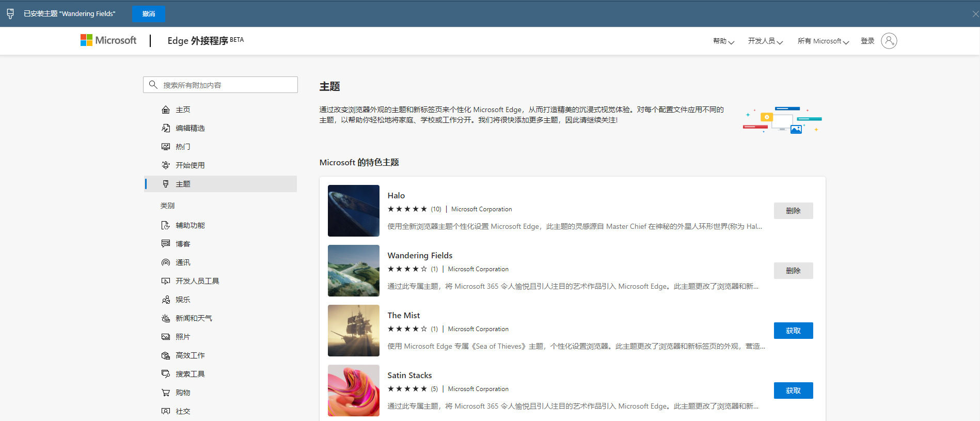Get The Mist theme with 获取
The image size is (980, 421).
tap(793, 331)
